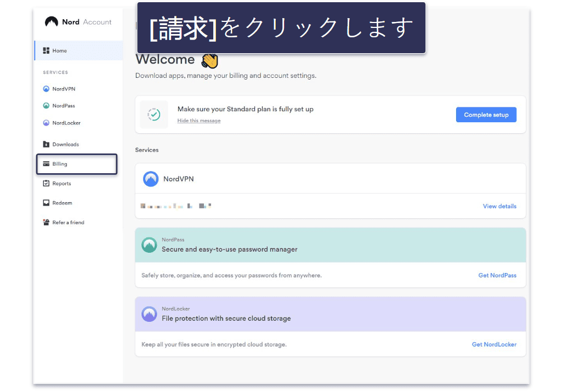Select NordLocker in the sidebar
The height and width of the screenshot is (392, 563).
click(x=62, y=123)
